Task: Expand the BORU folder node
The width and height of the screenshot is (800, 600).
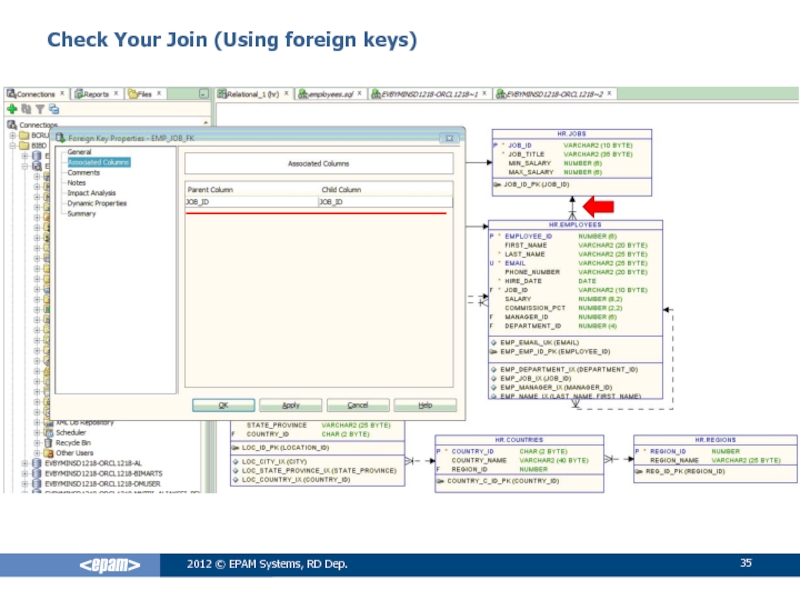Action: (x=12, y=135)
